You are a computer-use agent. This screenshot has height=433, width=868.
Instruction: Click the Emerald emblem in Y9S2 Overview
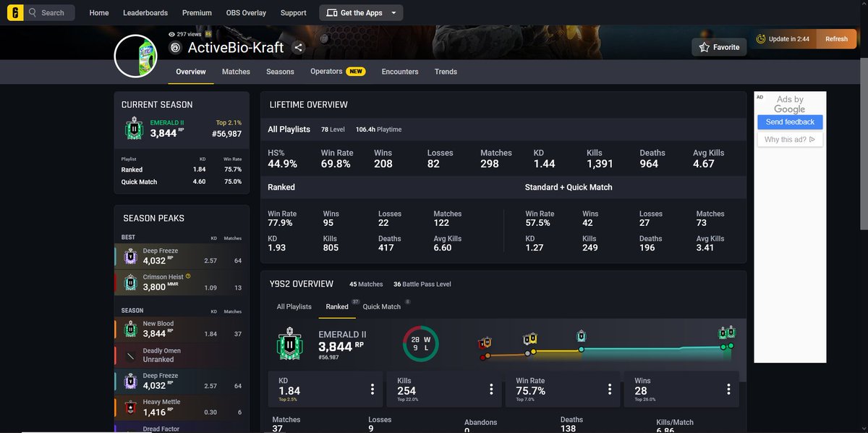point(289,345)
